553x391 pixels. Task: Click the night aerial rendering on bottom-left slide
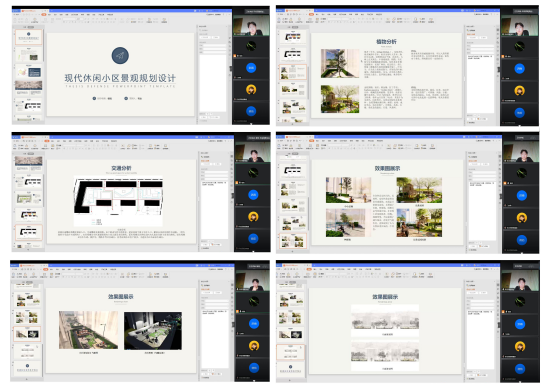tap(153, 331)
